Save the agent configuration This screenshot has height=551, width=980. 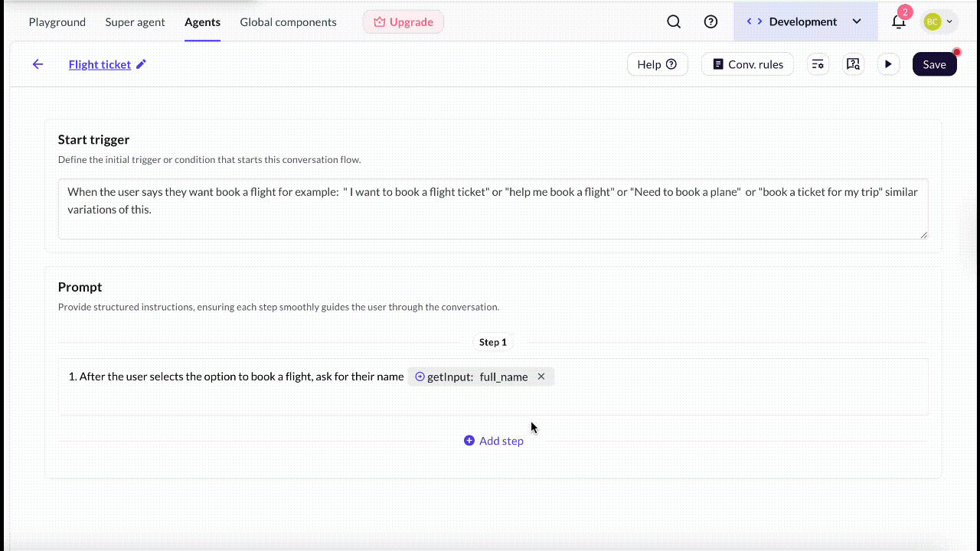(934, 64)
